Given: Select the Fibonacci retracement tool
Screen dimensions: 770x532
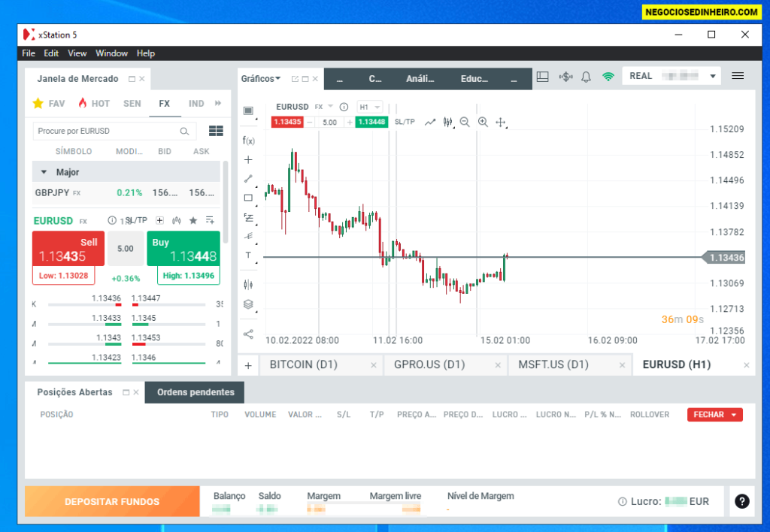Looking at the screenshot, I should (x=248, y=217).
